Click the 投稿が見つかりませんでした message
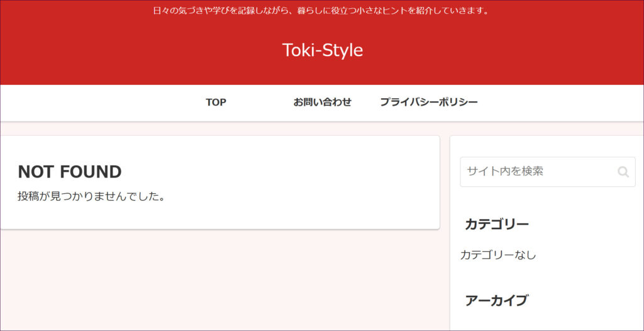This screenshot has width=644, height=331. pos(92,196)
